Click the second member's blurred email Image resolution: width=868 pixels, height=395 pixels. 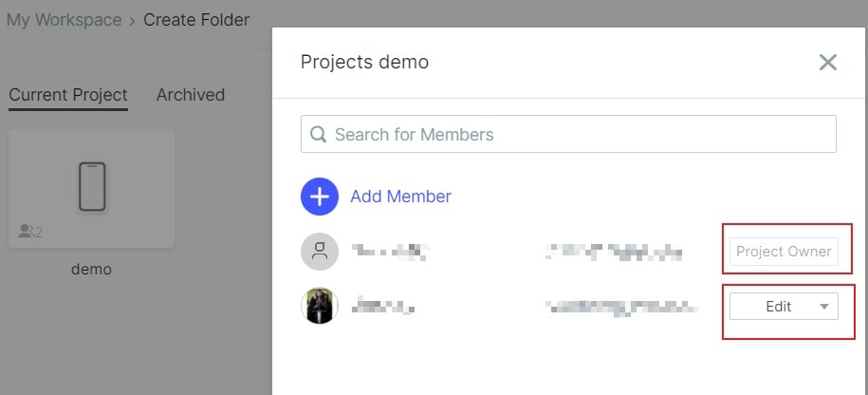(621, 306)
